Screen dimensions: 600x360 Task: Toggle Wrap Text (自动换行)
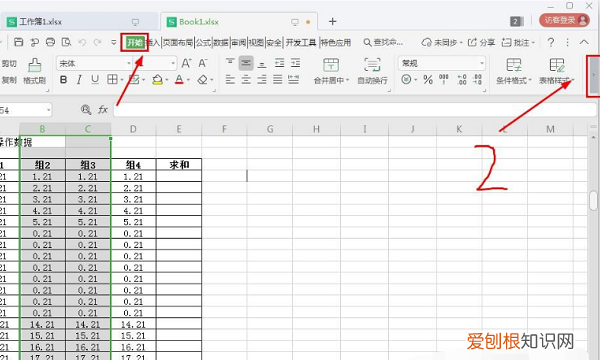pyautogui.click(x=372, y=71)
